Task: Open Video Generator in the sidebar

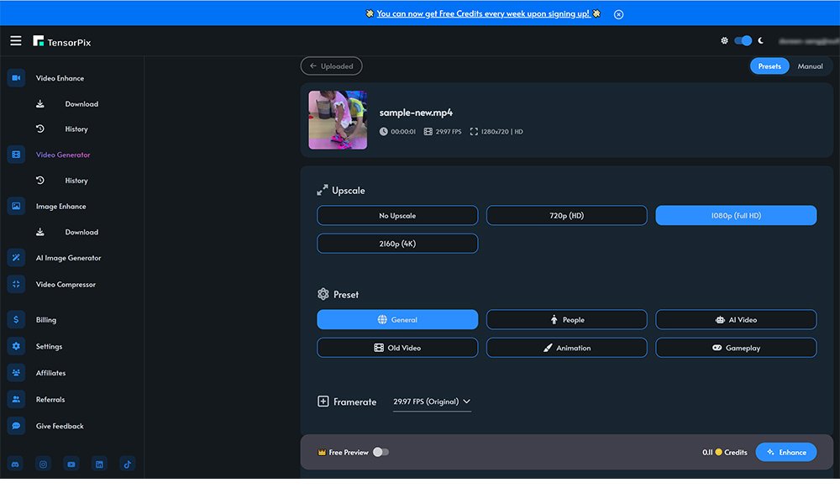Action: point(63,155)
